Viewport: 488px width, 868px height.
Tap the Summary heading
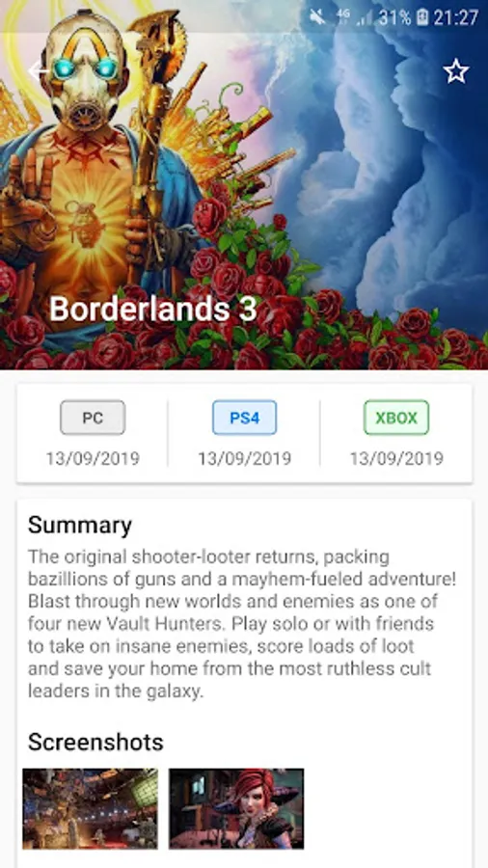[80, 526]
